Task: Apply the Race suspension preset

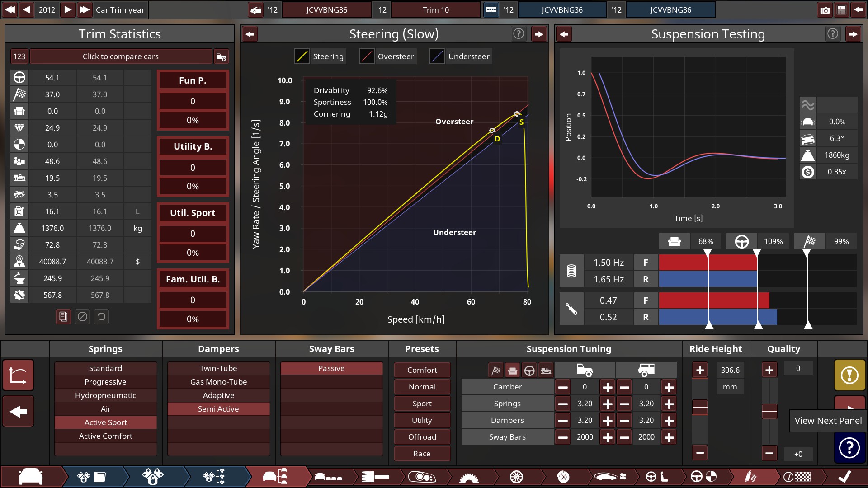Action: 422,454
